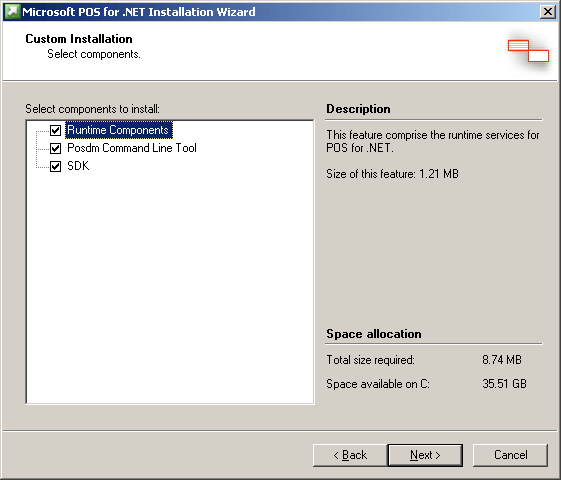Click the orange wizard graphic in the header

(528, 51)
